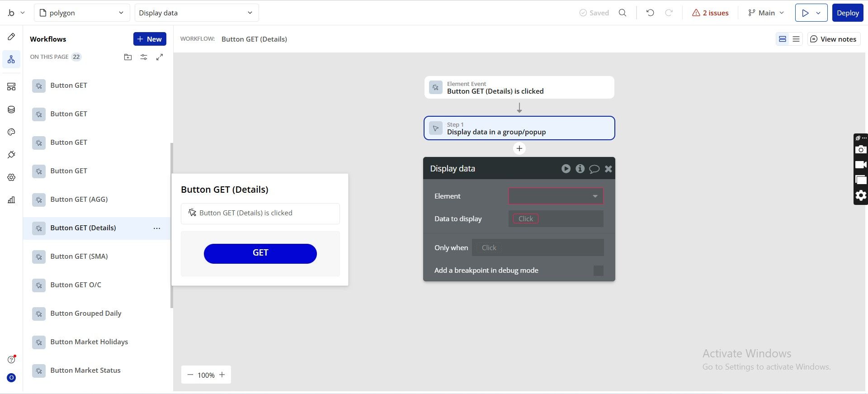Open the Logs chart icon
868x394 pixels.
(11, 200)
